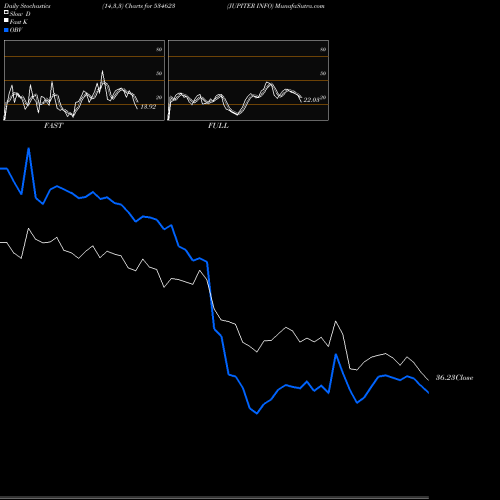Click the 'Fast K' legend label
Viewport: 500px width, 500px height.
[x=19, y=22]
